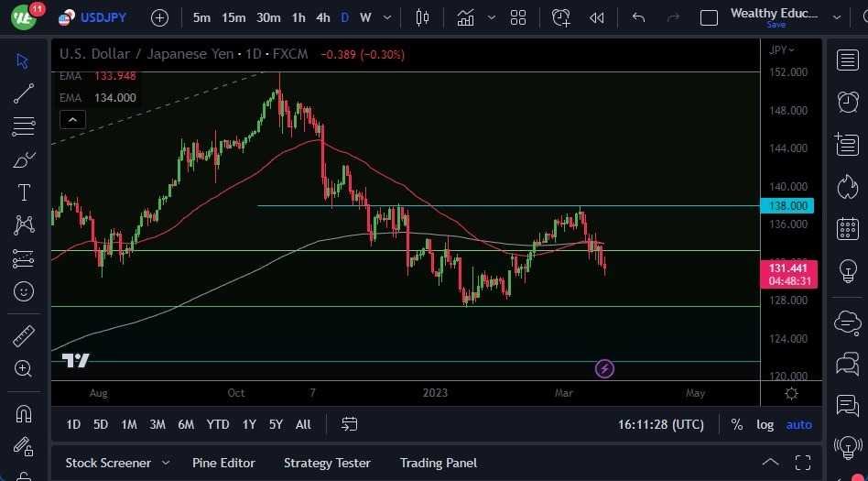Image resolution: width=868 pixels, height=481 pixels.
Task: Expand the Stock Screener dropdown
Action: [166, 463]
